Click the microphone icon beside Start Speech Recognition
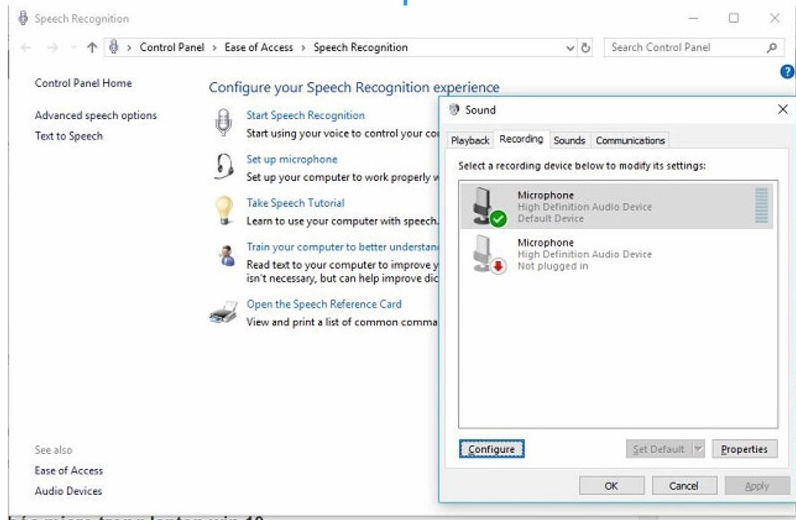This screenshot has width=796, height=520. click(222, 123)
